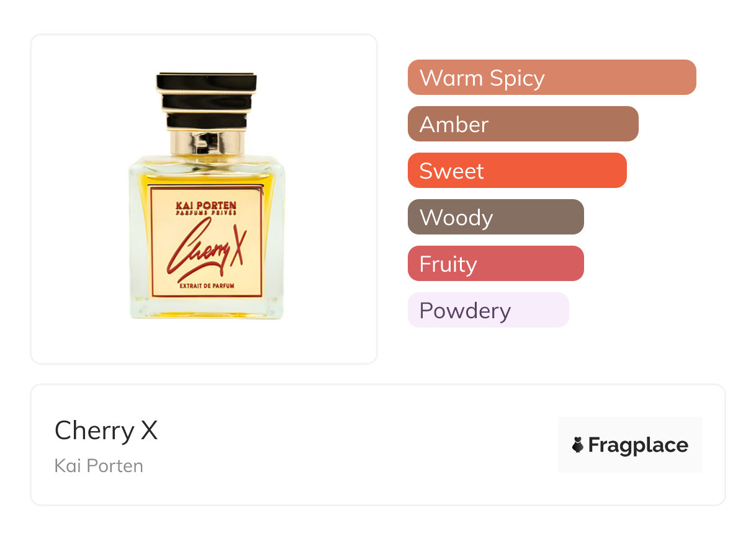Image resolution: width=756 pixels, height=536 pixels.
Task: Select the Amber accord bar
Action: (523, 124)
